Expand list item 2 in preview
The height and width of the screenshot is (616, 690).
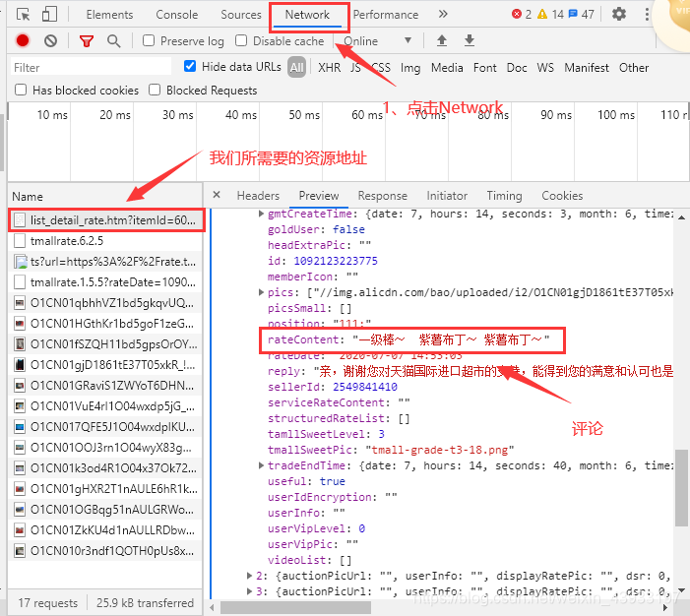pyautogui.click(x=249, y=576)
